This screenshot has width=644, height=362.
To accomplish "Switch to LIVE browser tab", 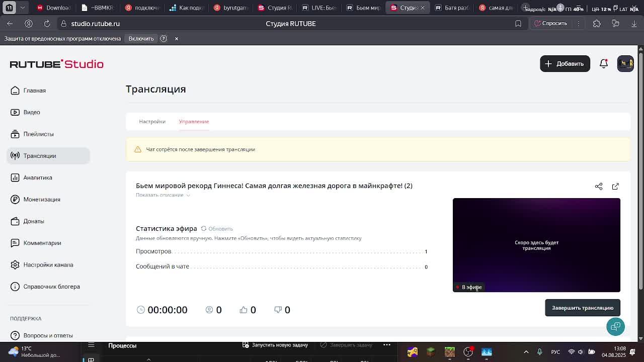I will [319, 8].
